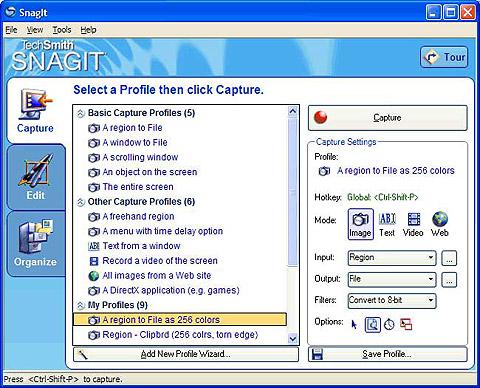Click camera icon beside A window to File

tap(94, 143)
